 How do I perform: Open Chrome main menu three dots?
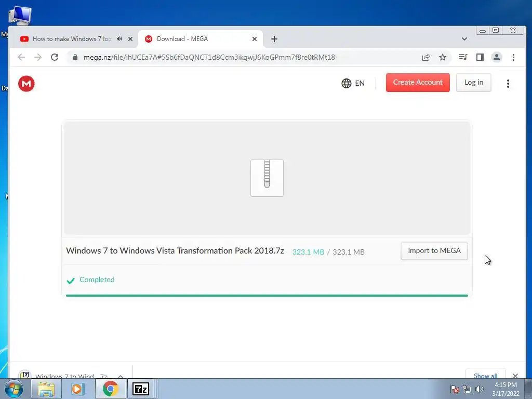[514, 57]
